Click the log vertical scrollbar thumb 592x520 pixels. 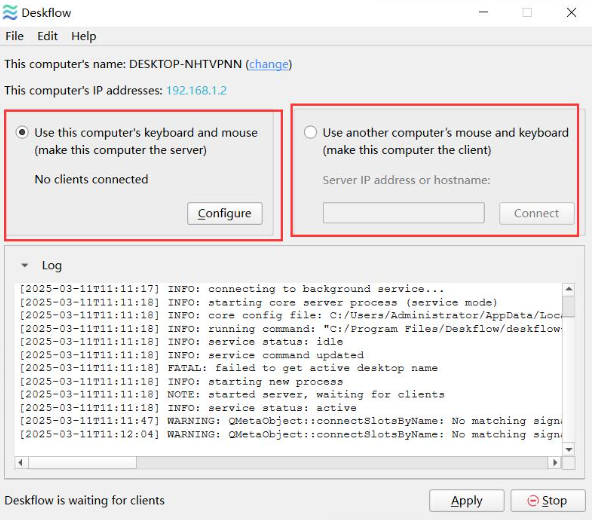(x=569, y=307)
